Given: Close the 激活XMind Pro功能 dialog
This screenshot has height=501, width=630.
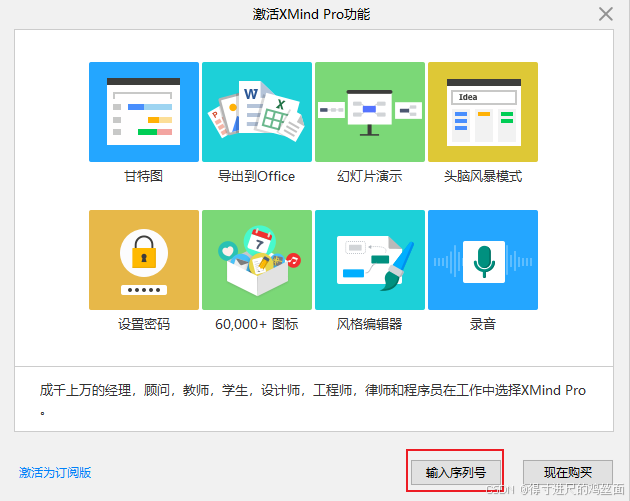Looking at the screenshot, I should [x=605, y=14].
